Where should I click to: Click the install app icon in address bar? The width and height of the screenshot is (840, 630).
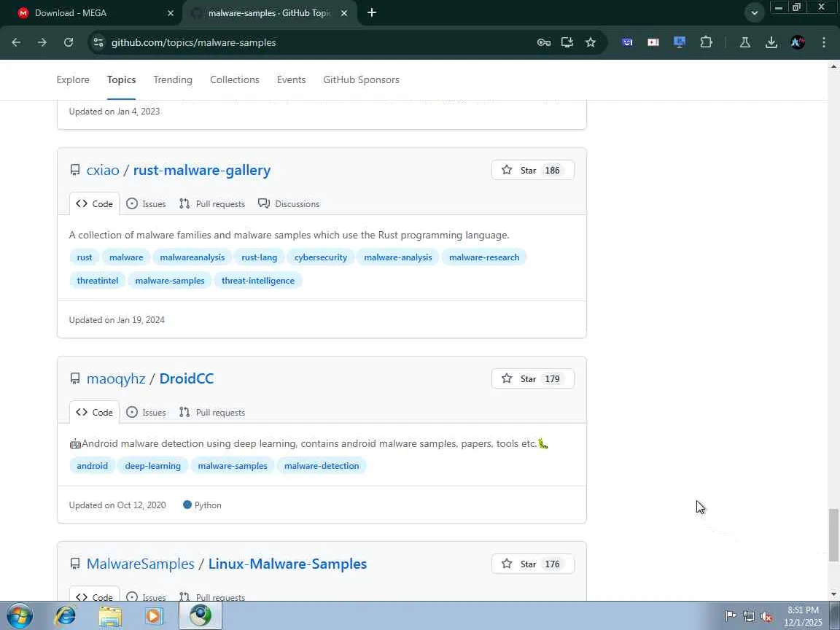pos(567,42)
